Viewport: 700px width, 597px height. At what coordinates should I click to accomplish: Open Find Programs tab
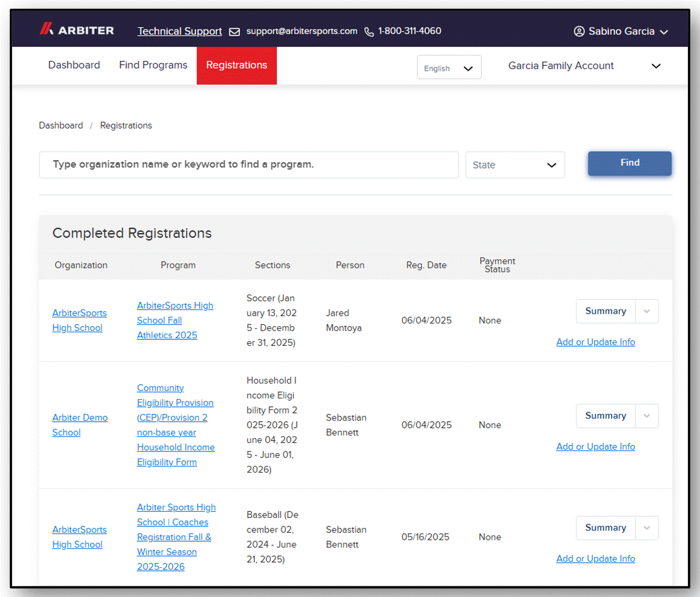click(153, 65)
